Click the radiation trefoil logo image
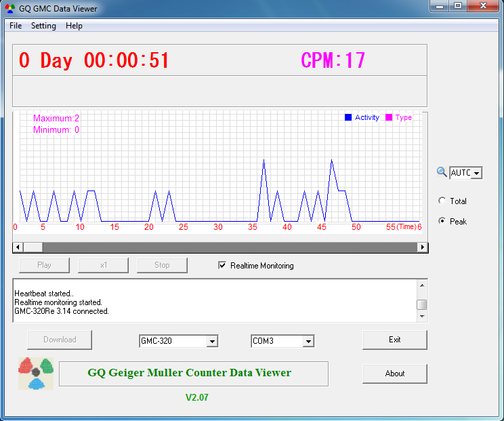This screenshot has width=504, height=421. pyautogui.click(x=36, y=374)
